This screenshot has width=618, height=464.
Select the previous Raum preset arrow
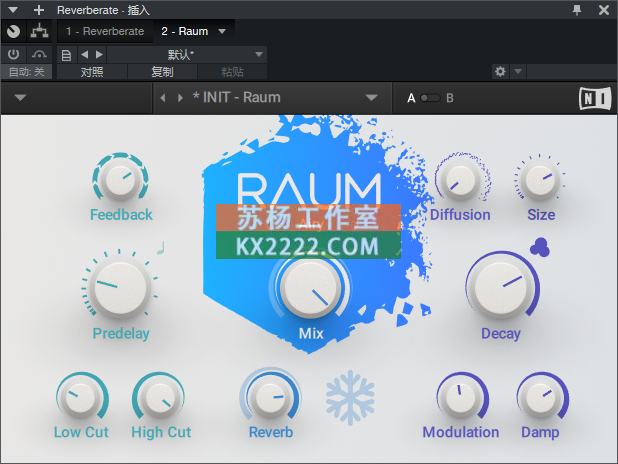click(163, 97)
